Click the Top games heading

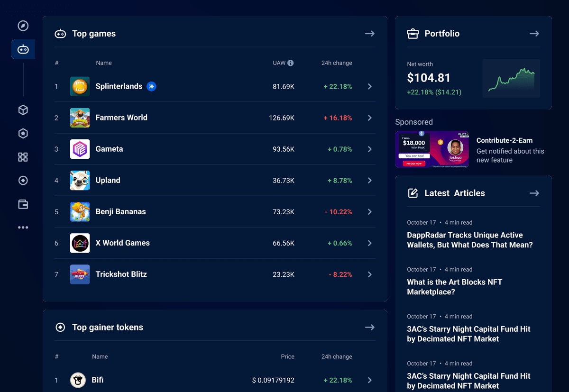coord(94,34)
